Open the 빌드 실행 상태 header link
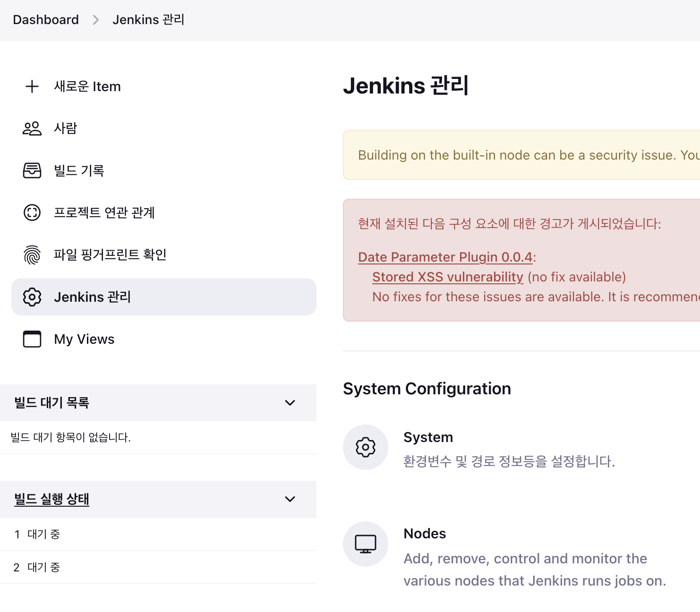This screenshot has height=612, width=700. 51,499
